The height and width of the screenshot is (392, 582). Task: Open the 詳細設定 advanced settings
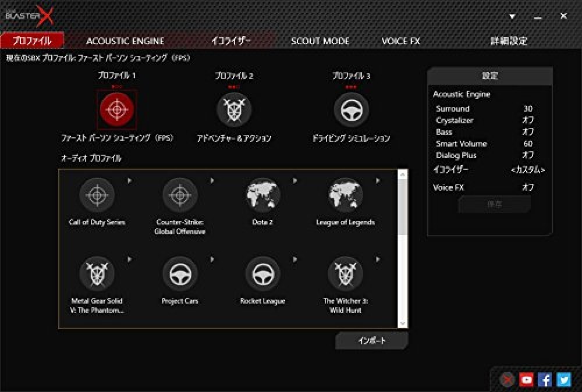coord(509,41)
